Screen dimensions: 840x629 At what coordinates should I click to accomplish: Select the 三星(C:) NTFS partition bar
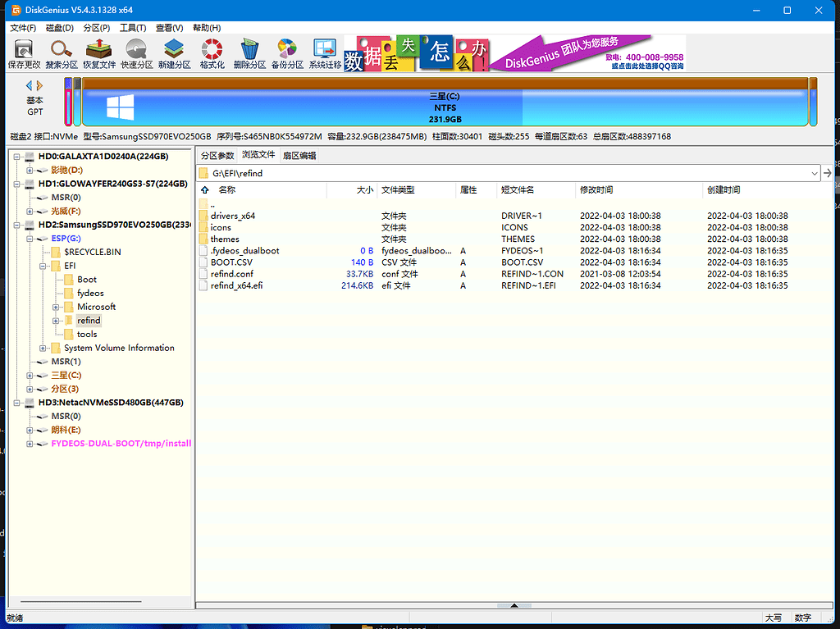click(443, 107)
